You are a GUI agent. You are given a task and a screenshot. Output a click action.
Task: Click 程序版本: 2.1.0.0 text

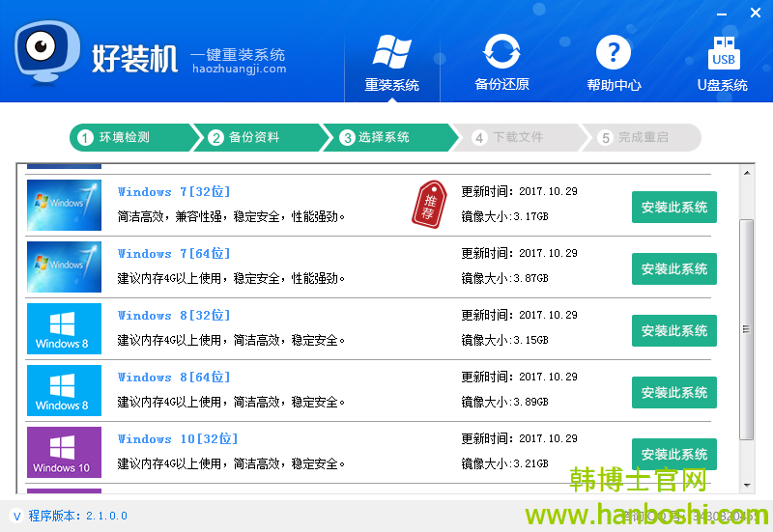tap(78, 516)
